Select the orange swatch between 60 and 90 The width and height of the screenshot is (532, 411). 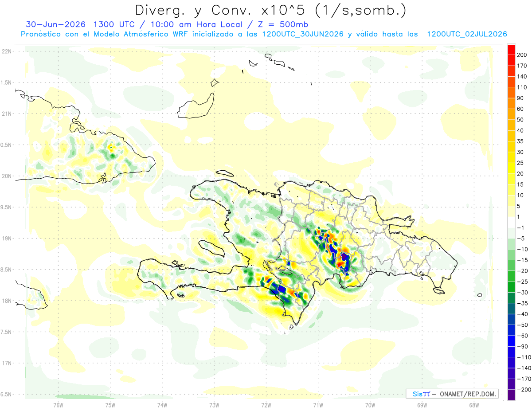pyautogui.click(x=511, y=103)
